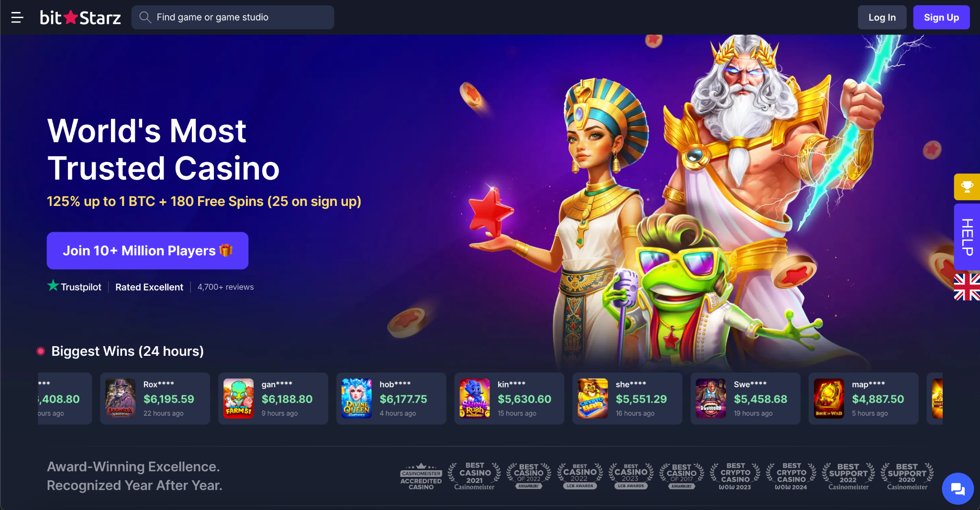Open Sweet Rush game thumbnail
Viewport: 980px width, 510px height.
pyautogui.click(x=475, y=398)
